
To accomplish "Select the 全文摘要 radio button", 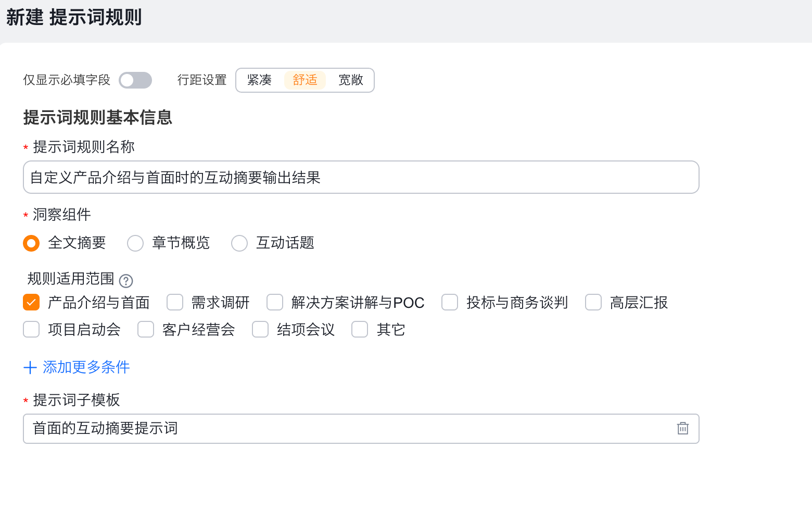I will tap(31, 243).
